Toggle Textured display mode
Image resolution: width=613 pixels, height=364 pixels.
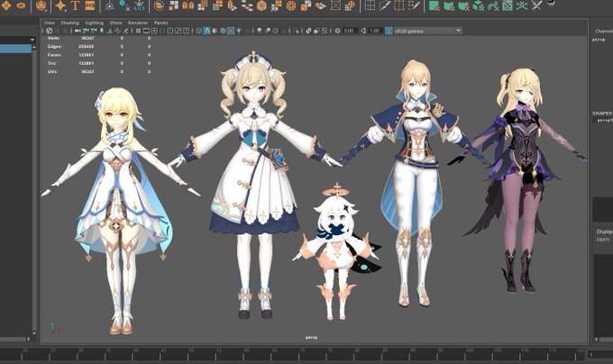click(x=231, y=31)
